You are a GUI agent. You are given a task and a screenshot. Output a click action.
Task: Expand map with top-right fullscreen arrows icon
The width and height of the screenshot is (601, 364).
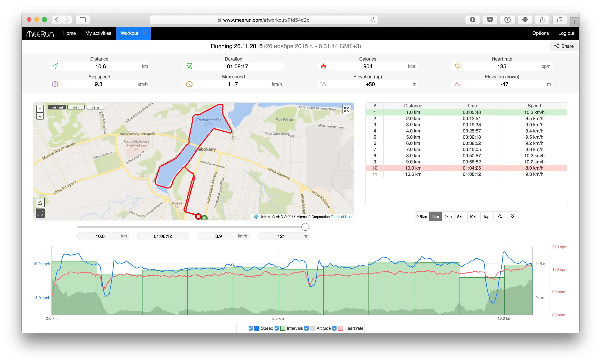click(347, 110)
